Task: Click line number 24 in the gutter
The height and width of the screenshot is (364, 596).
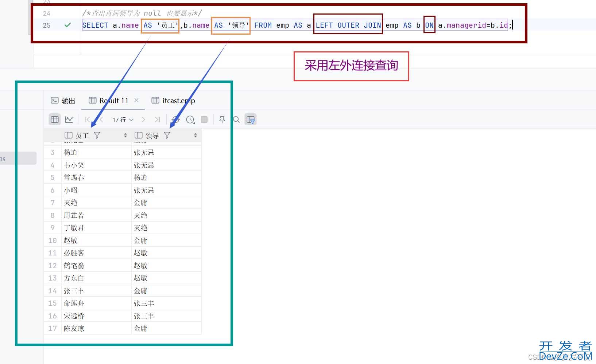Action: (x=47, y=13)
